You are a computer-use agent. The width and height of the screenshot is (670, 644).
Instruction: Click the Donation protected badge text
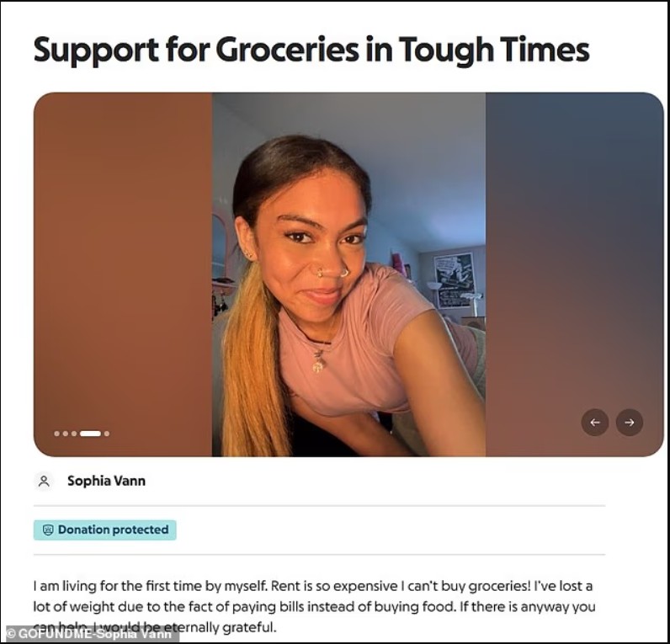pyautogui.click(x=114, y=530)
